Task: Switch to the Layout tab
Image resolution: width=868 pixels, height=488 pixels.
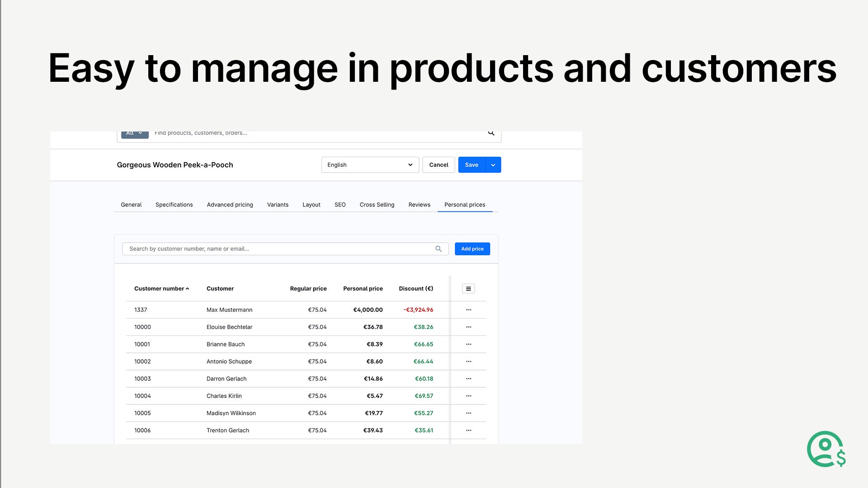Action: coord(311,205)
